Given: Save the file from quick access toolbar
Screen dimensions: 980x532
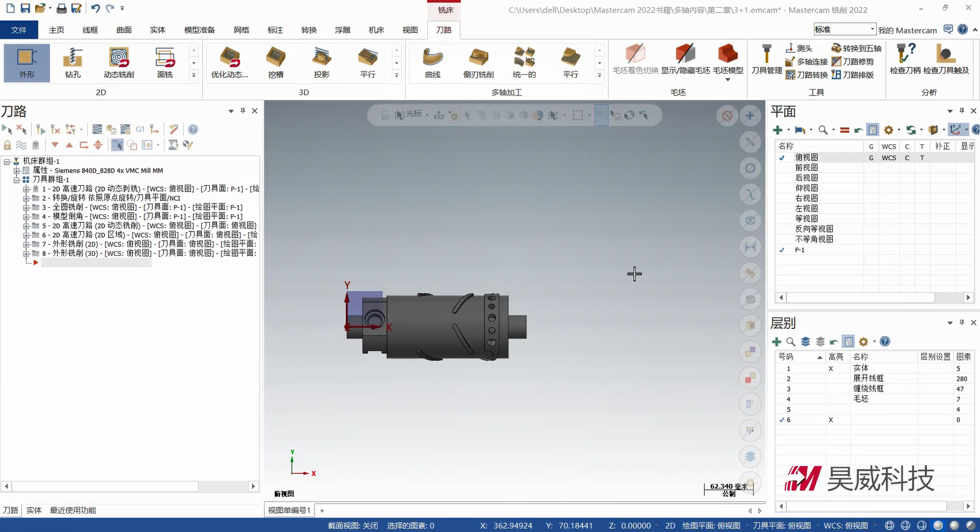Looking at the screenshot, I should tap(25, 8).
